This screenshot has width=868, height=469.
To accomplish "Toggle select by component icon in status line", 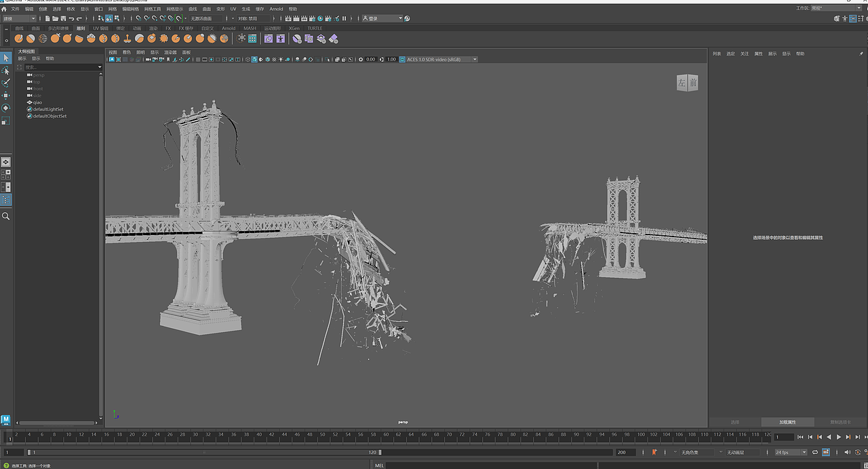I will (x=116, y=18).
